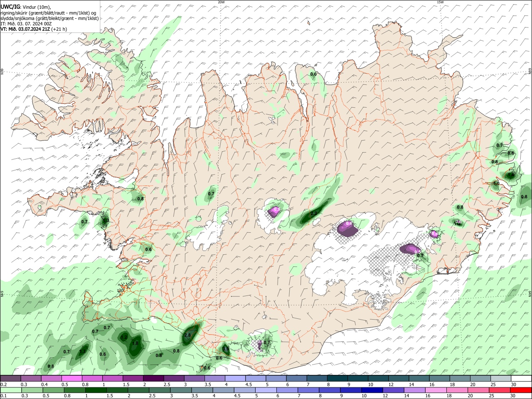Click the dull purple 0.2 snow legend swatch
The image size is (532, 399).
click(x=10, y=378)
